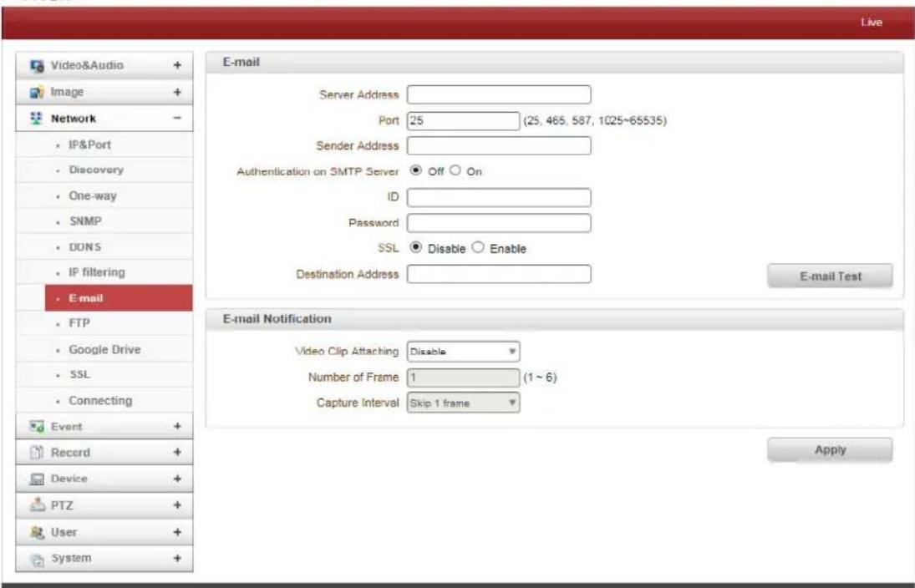Click the Apply button
The image size is (915, 588).
point(830,449)
